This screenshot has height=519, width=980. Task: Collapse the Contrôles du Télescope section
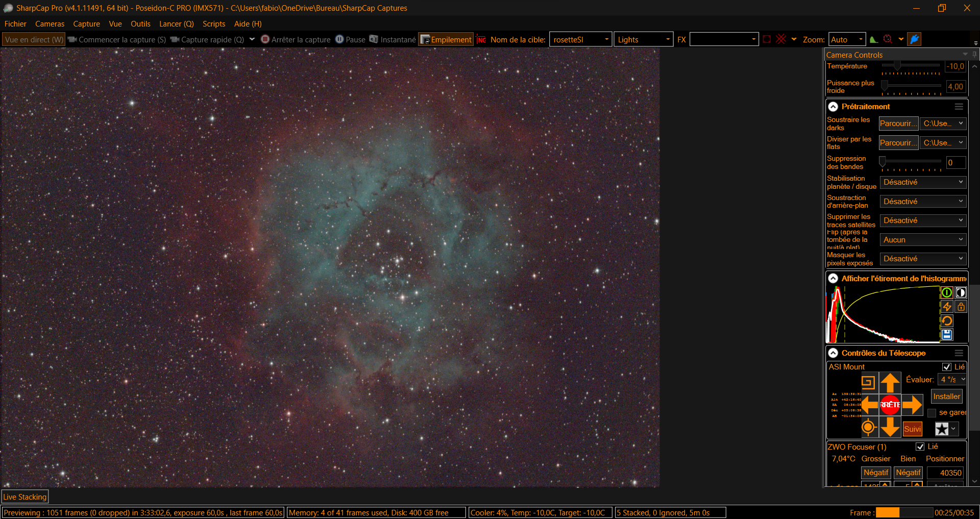[833, 353]
